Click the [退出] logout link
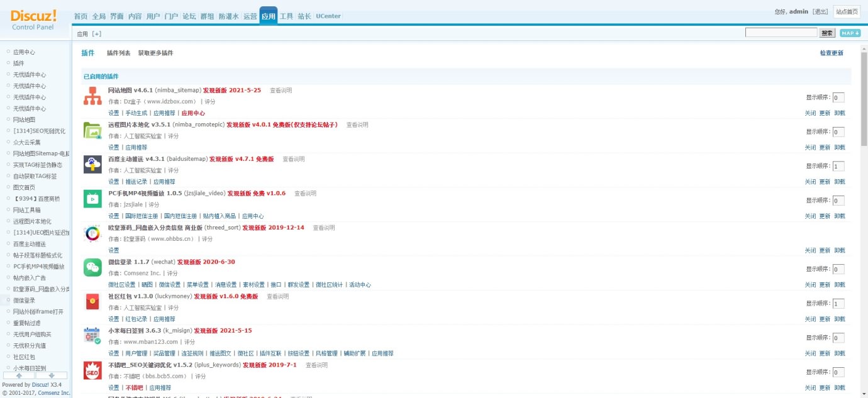Image resolution: width=868 pixels, height=398 pixels. [820, 11]
